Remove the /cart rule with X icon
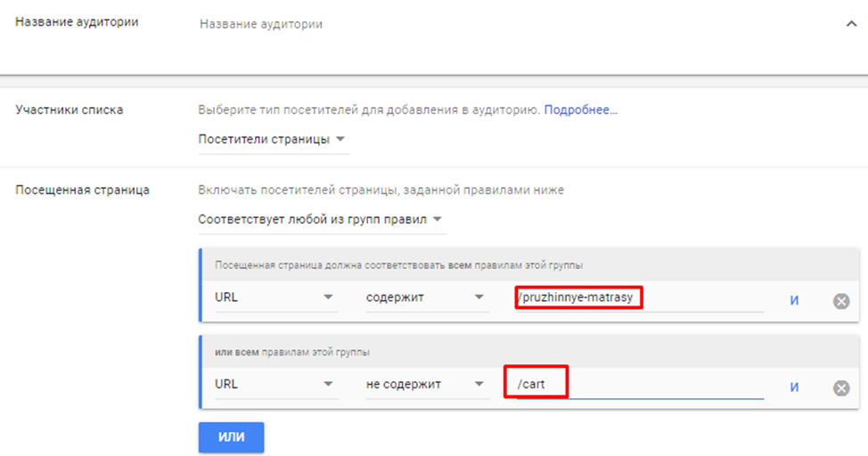The image size is (868, 456). 840,387
